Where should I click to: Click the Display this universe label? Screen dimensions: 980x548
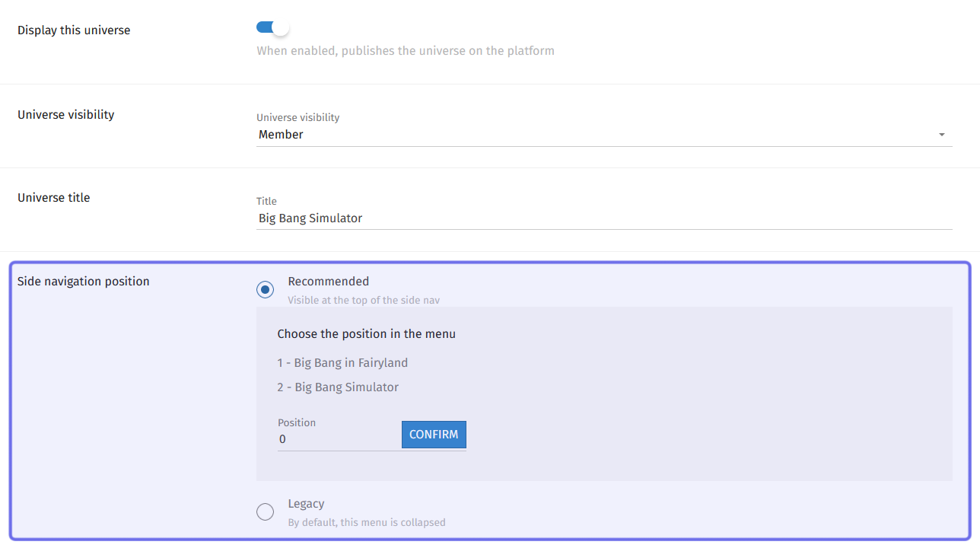(x=74, y=30)
